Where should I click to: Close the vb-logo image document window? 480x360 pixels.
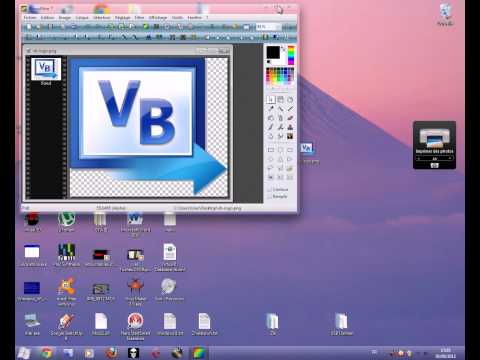point(227,51)
